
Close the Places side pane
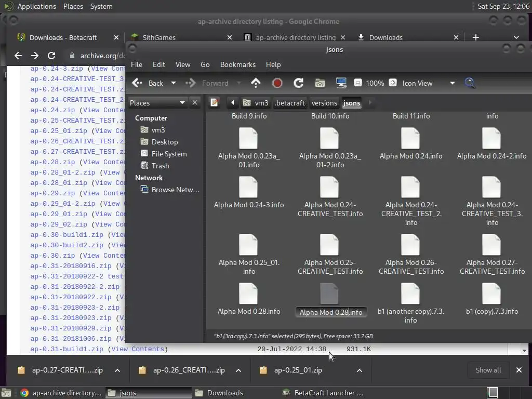click(195, 102)
